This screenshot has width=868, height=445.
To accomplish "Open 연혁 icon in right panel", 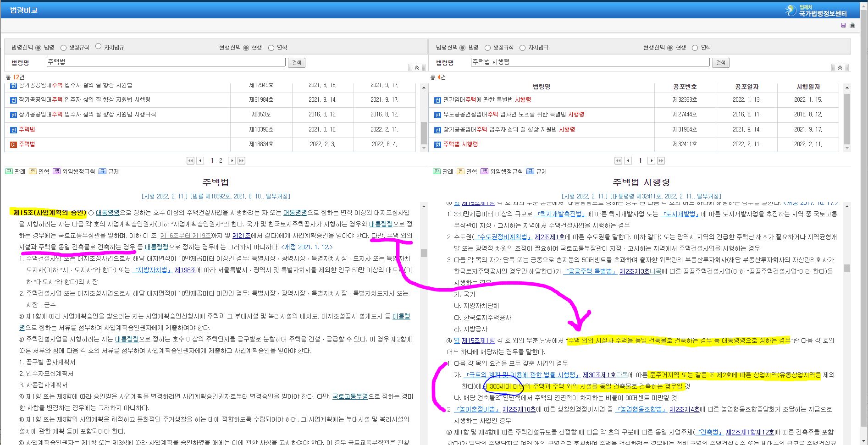I will pos(460,171).
